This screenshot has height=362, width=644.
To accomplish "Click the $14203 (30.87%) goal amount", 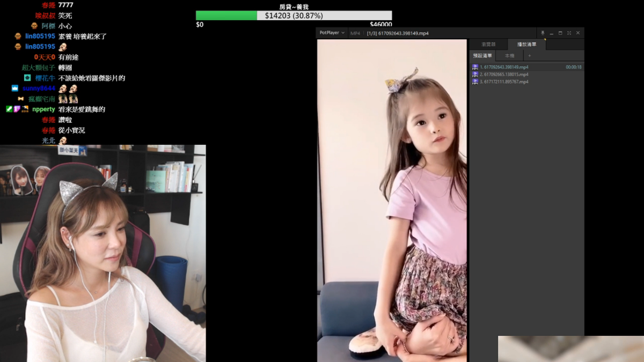I will pyautogui.click(x=293, y=16).
